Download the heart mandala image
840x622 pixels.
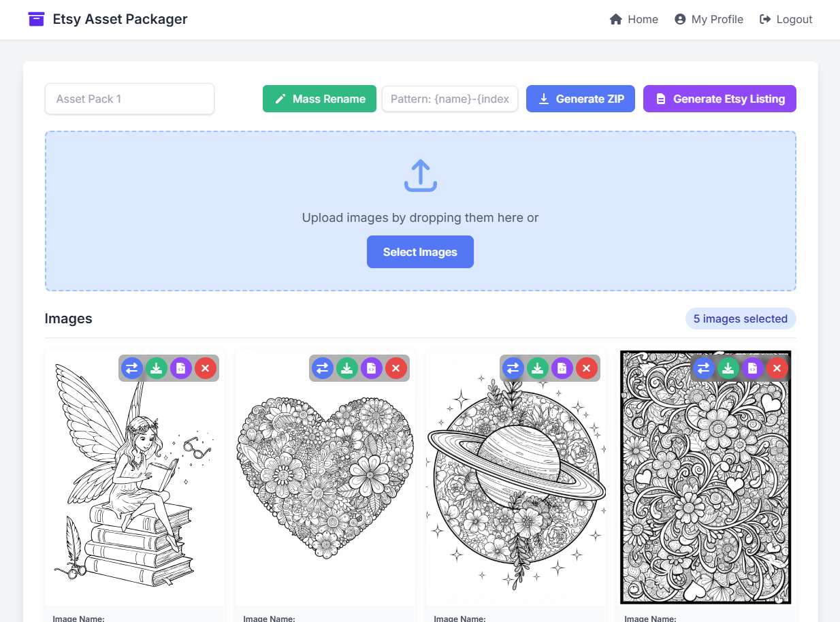347,368
